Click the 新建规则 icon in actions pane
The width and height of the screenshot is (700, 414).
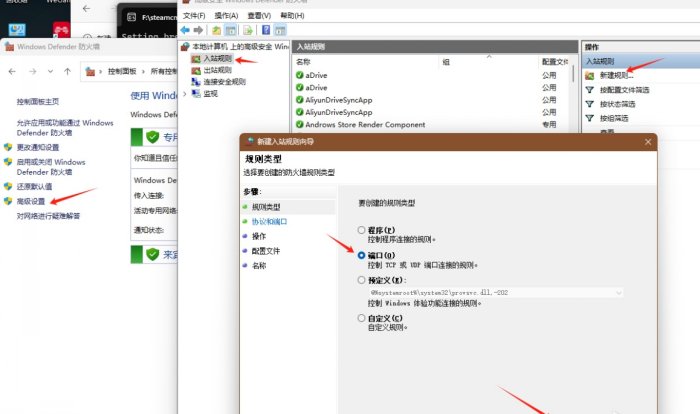click(590, 76)
